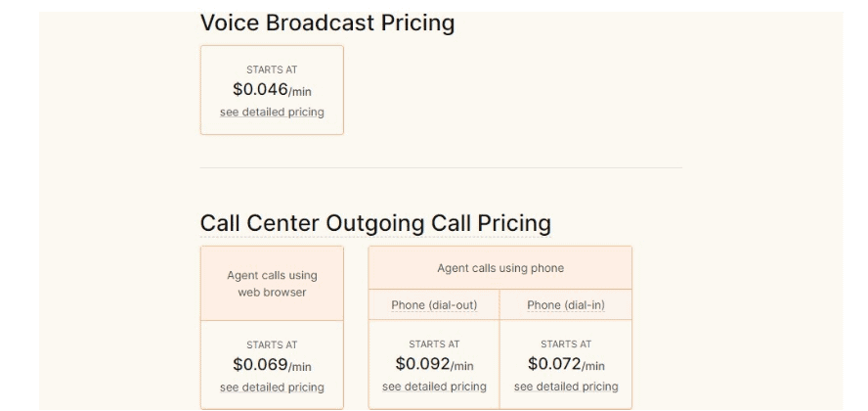Click the /min unit beside $0.046
868x411 pixels.
pyautogui.click(x=300, y=92)
